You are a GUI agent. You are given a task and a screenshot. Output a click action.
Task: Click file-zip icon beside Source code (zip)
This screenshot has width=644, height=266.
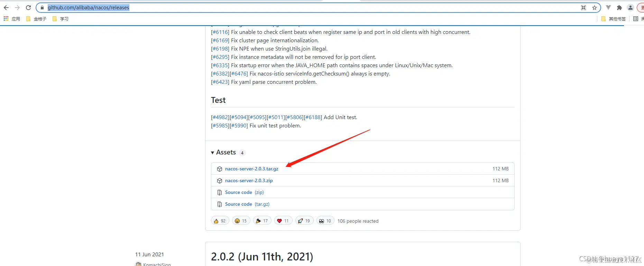(219, 193)
